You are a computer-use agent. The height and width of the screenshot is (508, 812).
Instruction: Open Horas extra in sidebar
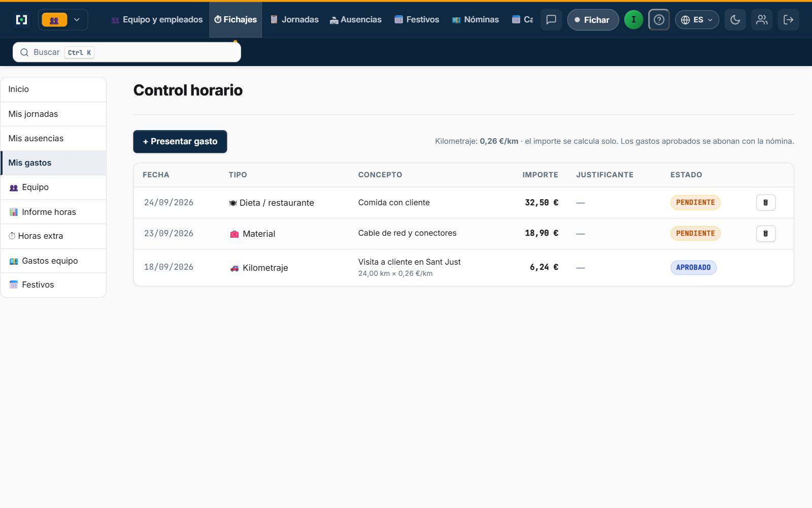coord(53,236)
